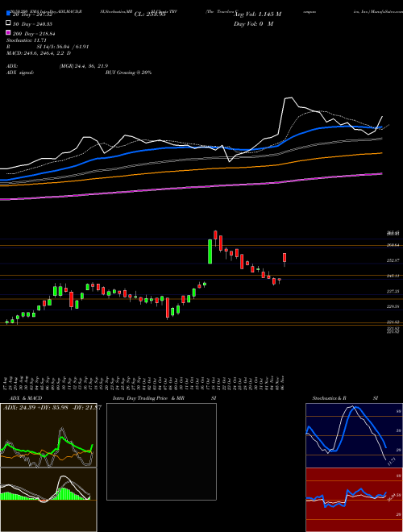Click the thick blue 20 day EMA line

point(190,148)
